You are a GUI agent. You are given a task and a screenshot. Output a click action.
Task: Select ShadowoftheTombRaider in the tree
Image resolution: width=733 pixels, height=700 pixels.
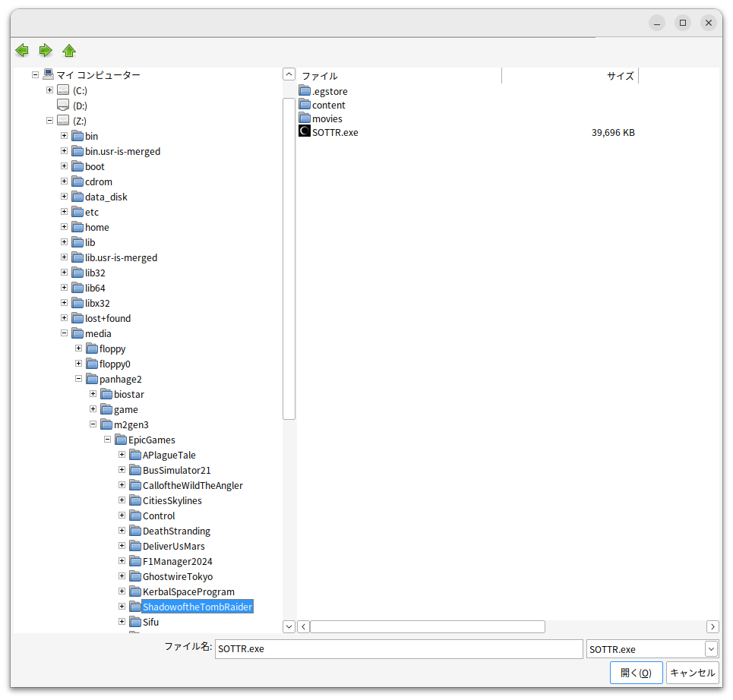click(197, 607)
